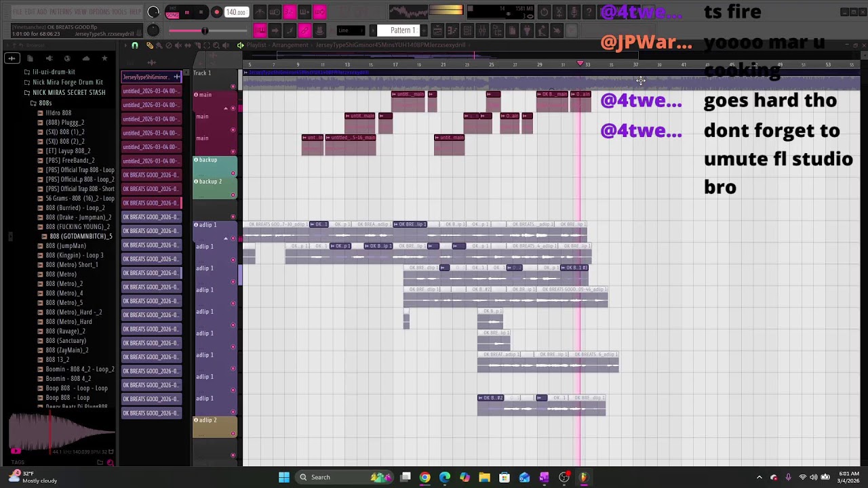Collapse the adlip 1 track group arrow
This screenshot has height=488, width=868.
tap(226, 239)
